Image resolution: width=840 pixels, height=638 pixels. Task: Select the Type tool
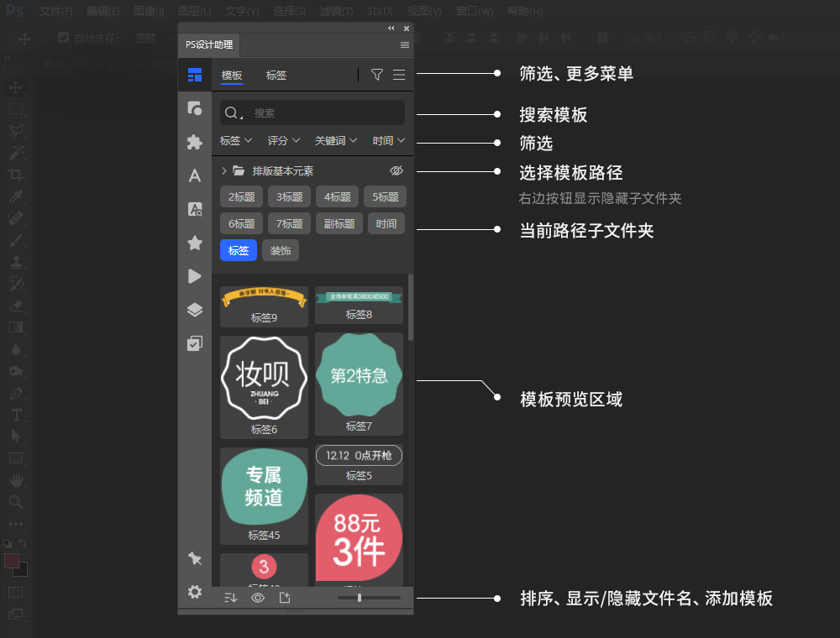click(15, 415)
